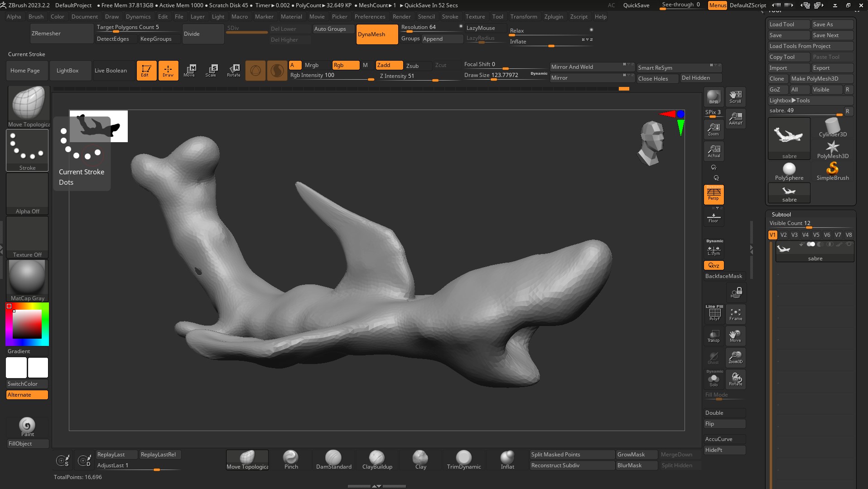Screen dimensions: 868x489
Task: Toggle the Zadd mode button
Action: pyautogui.click(x=389, y=65)
